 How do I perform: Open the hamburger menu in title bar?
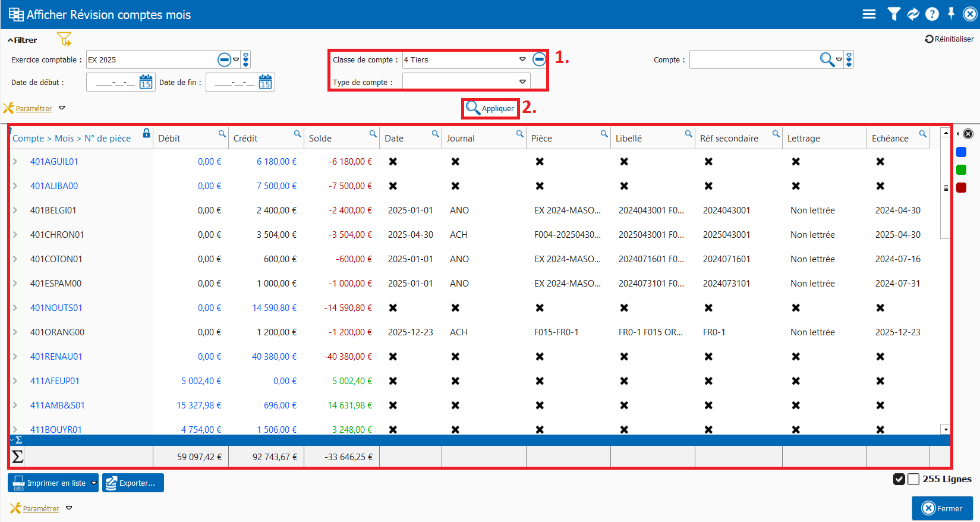(x=869, y=14)
